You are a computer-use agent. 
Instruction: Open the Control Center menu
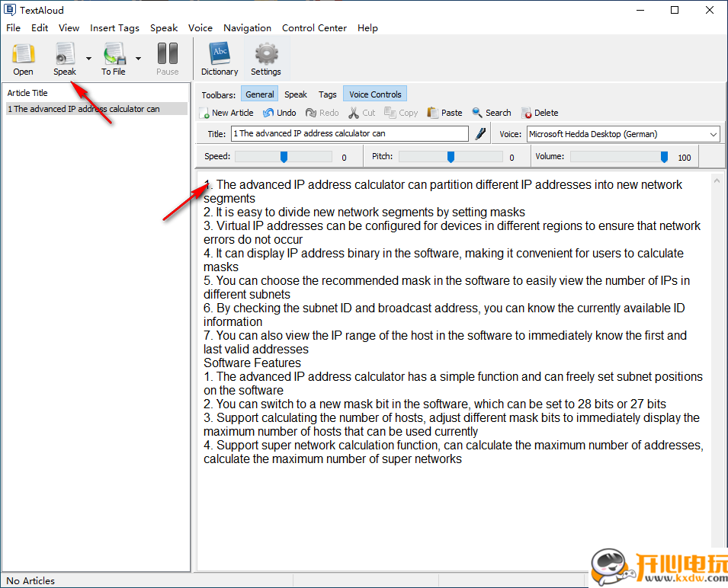pyautogui.click(x=314, y=28)
